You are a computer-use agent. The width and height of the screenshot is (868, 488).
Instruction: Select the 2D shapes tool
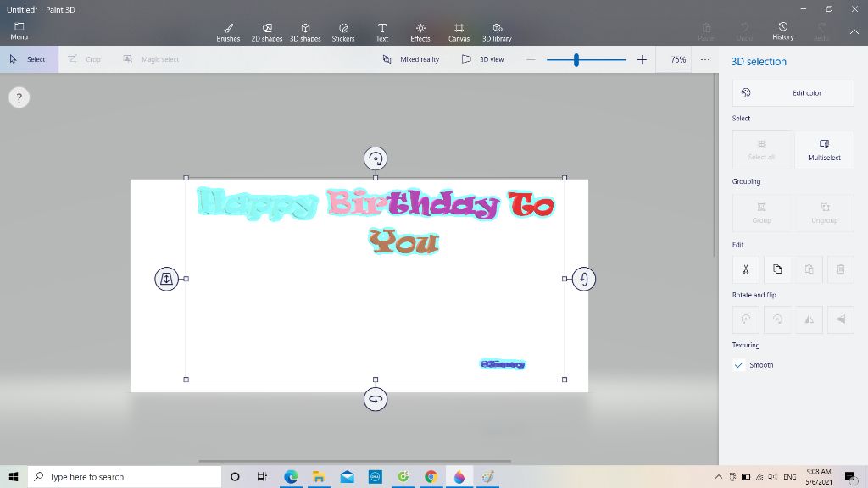tap(266, 31)
